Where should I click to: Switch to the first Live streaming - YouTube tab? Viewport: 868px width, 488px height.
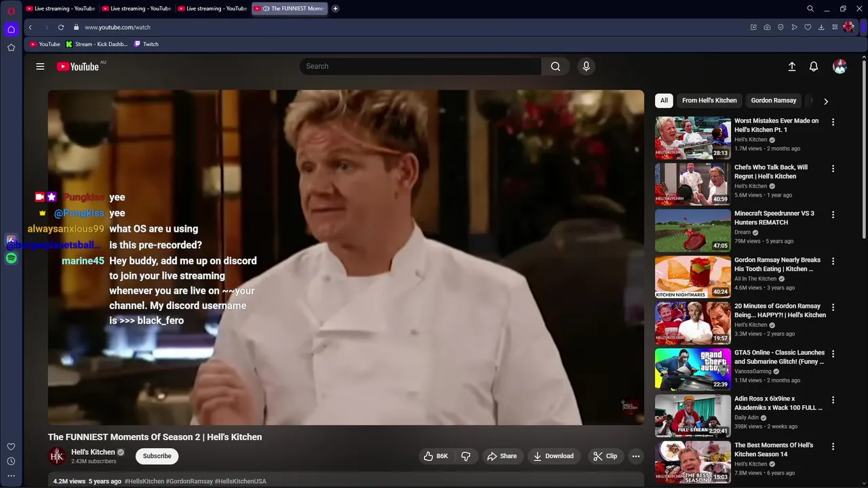pyautogui.click(x=60, y=9)
